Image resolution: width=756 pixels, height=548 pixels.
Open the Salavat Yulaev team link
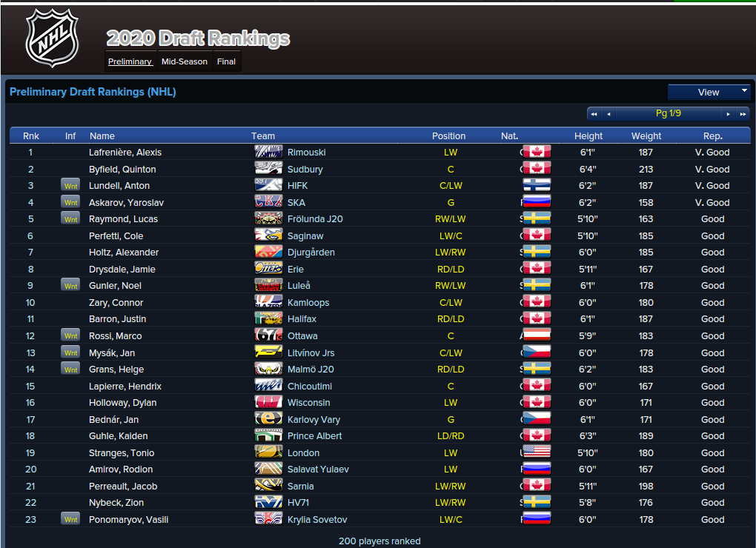318,469
